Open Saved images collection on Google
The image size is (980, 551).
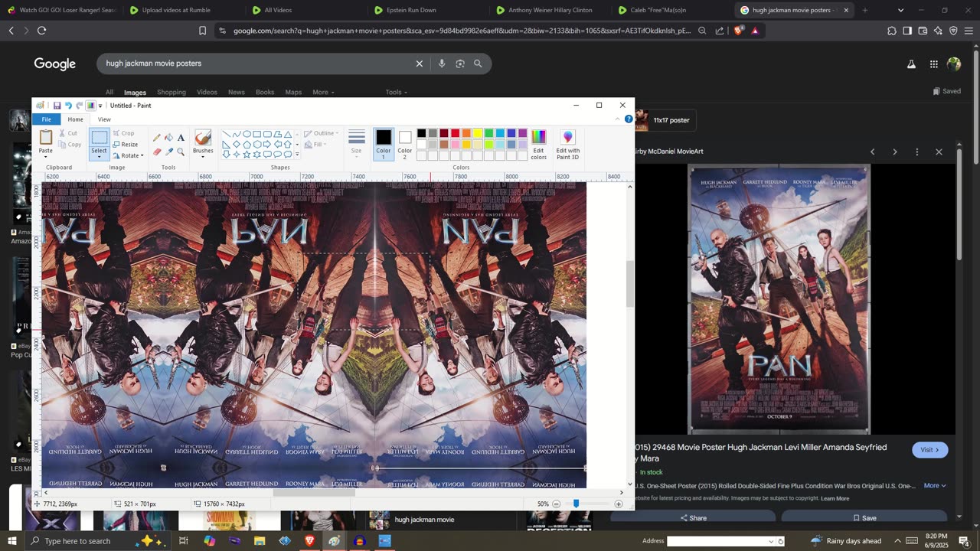pyautogui.click(x=947, y=91)
